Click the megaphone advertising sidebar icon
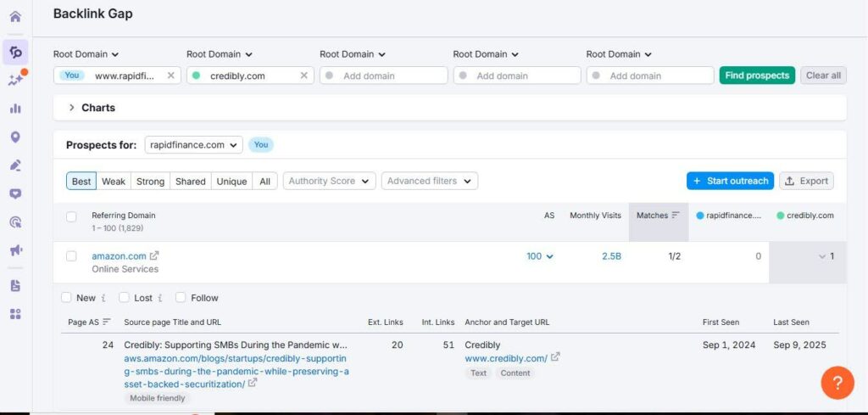 (15, 250)
